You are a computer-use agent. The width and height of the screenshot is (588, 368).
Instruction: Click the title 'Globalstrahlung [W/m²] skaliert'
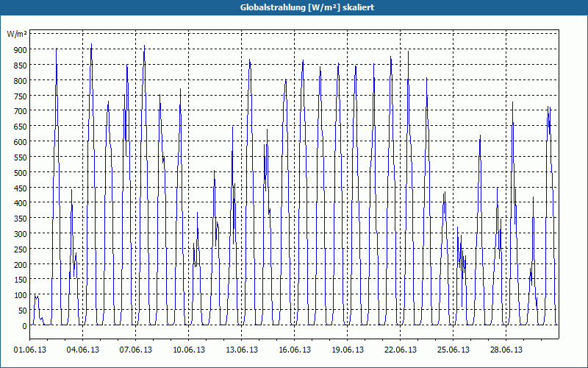[x=307, y=7]
